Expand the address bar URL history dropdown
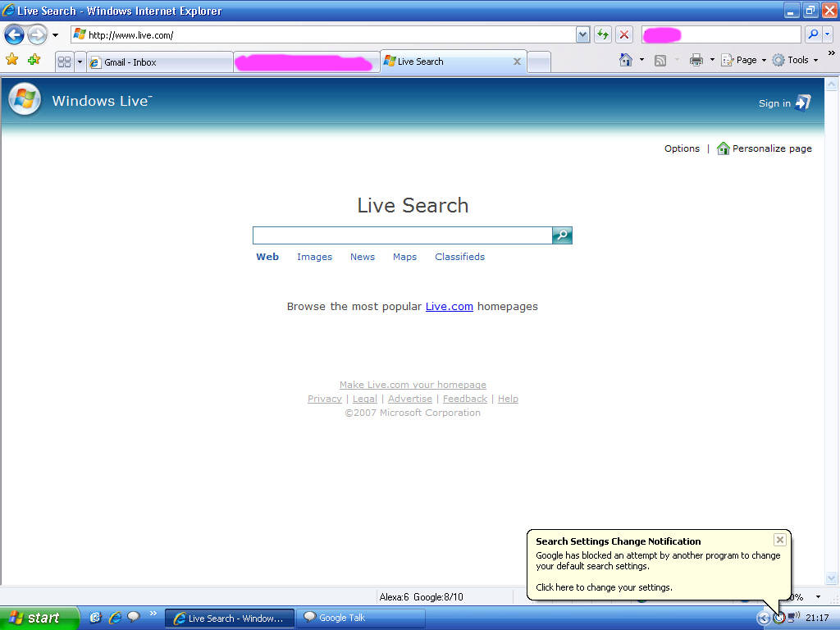The image size is (840, 630). (583, 35)
